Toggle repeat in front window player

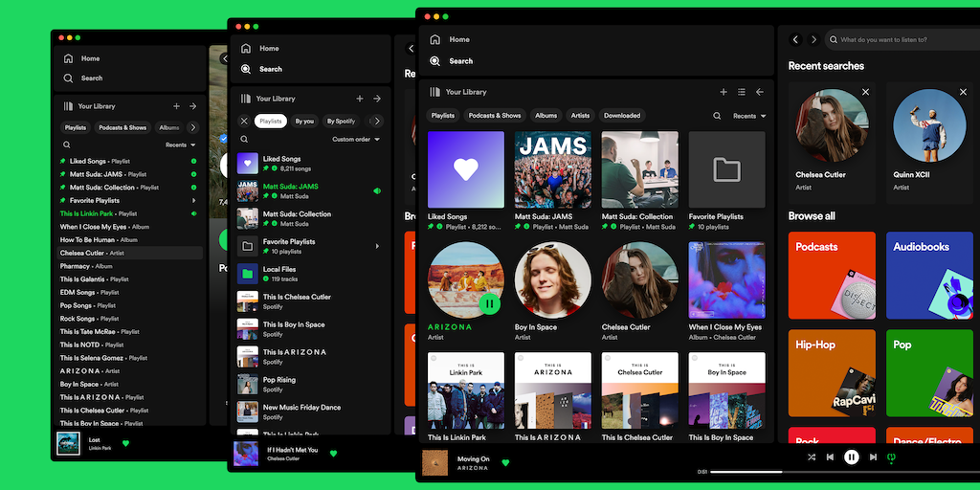[891, 457]
